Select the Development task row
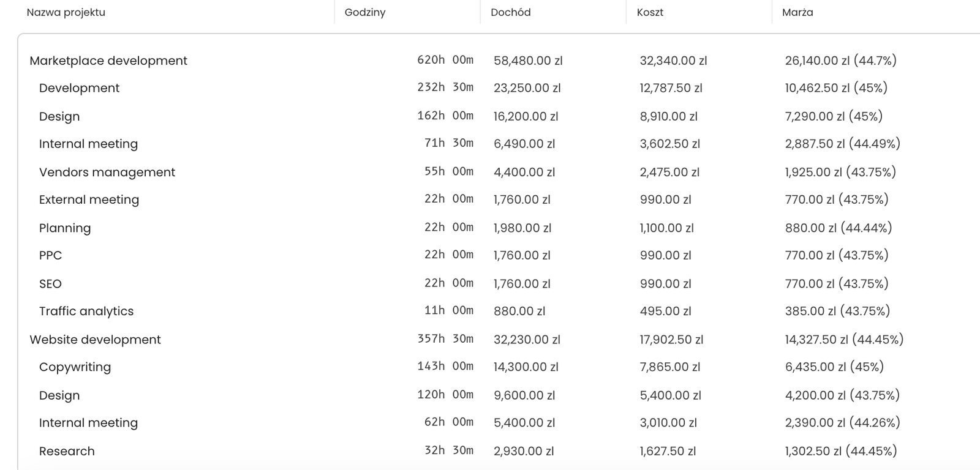Image resolution: width=980 pixels, height=470 pixels. coord(79,88)
